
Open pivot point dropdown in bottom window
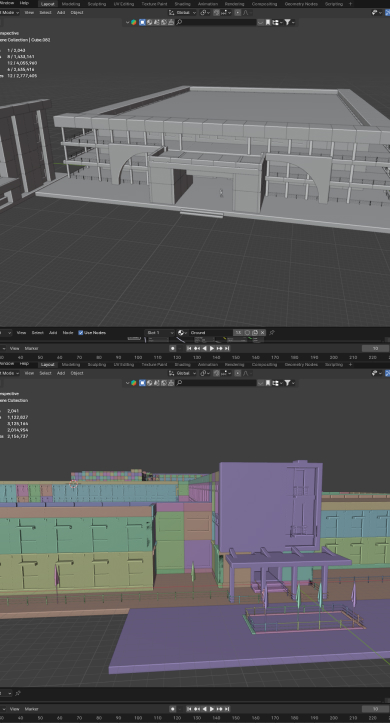pos(206,373)
